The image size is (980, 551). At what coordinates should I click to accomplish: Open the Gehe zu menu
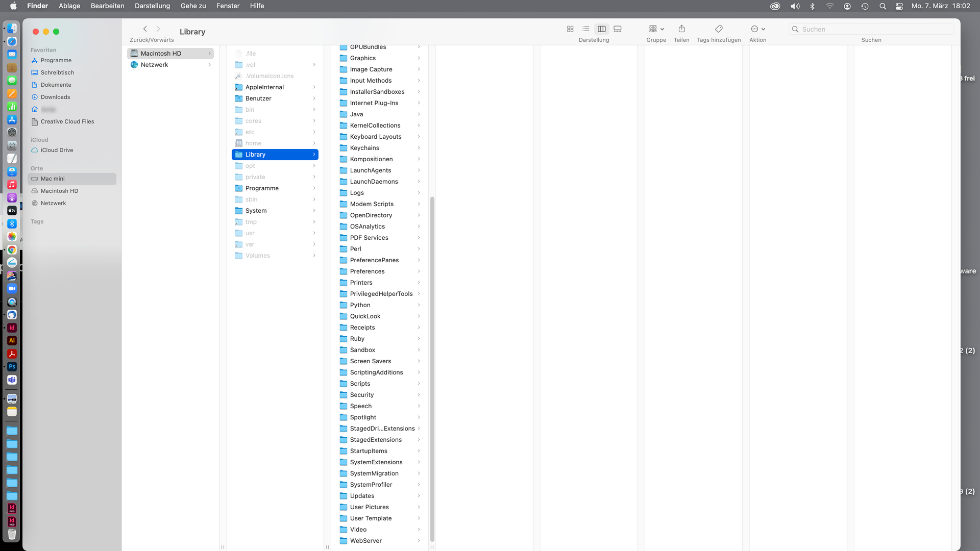pyautogui.click(x=193, y=6)
